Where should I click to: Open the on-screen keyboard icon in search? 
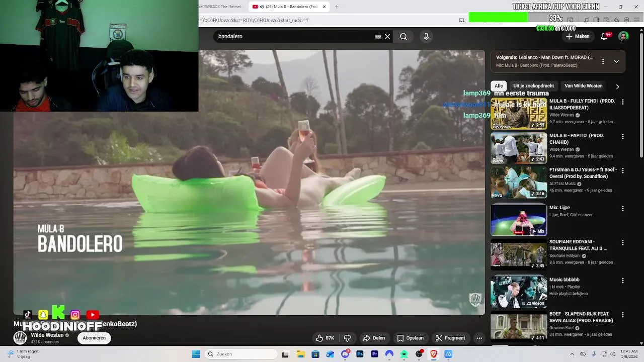click(378, 36)
